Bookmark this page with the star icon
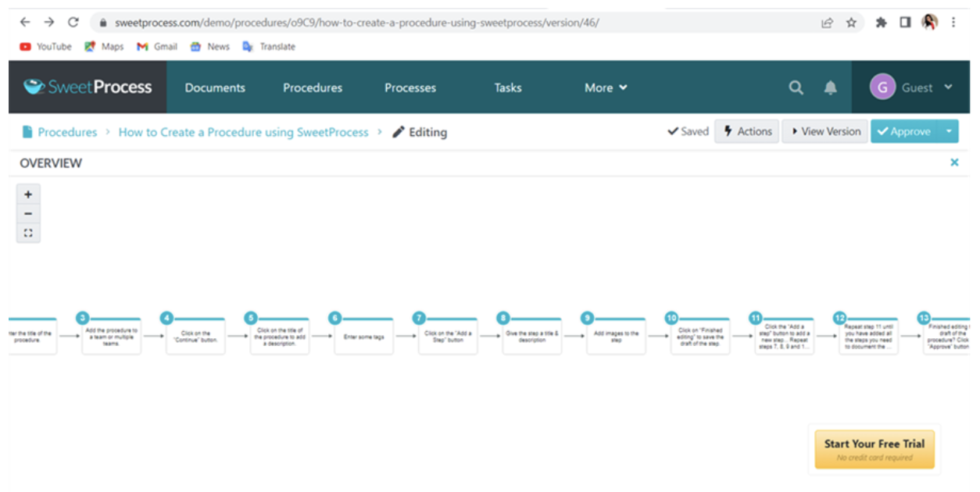Image resolution: width=980 pixels, height=492 pixels. tap(851, 23)
